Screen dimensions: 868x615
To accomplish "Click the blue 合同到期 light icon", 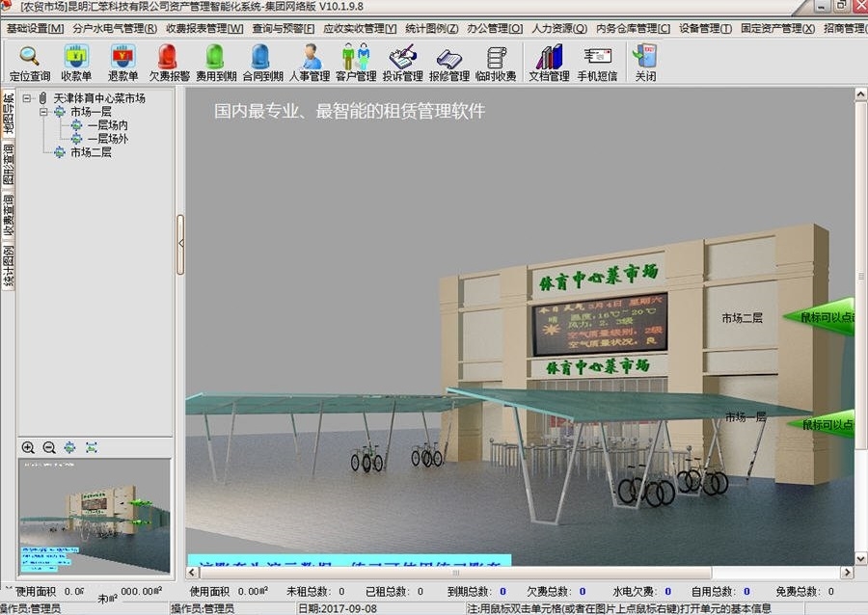I will coord(262,58).
